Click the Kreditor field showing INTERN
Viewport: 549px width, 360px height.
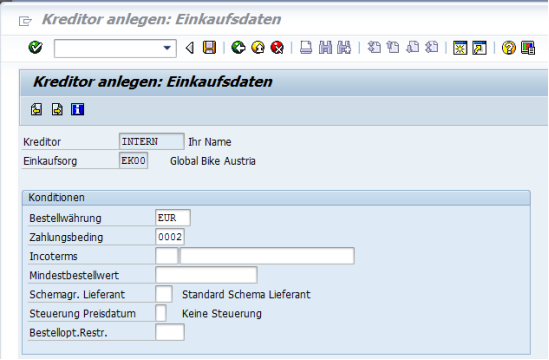coord(152,141)
